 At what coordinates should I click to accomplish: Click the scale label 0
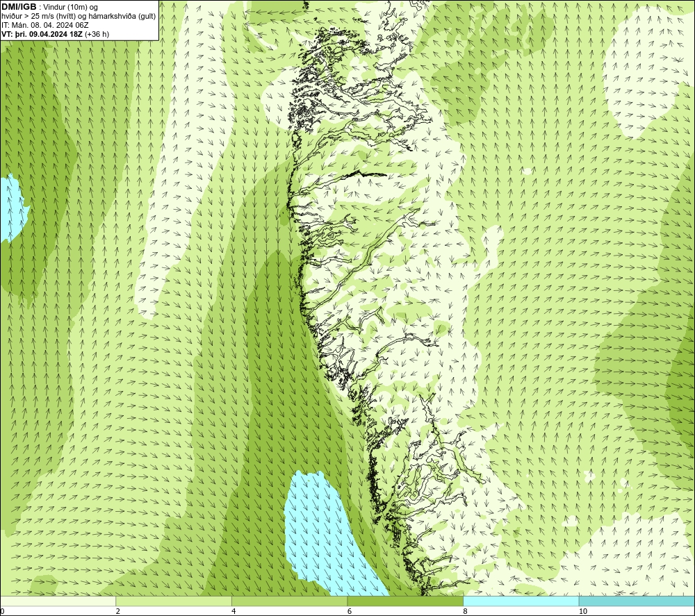click(2, 611)
